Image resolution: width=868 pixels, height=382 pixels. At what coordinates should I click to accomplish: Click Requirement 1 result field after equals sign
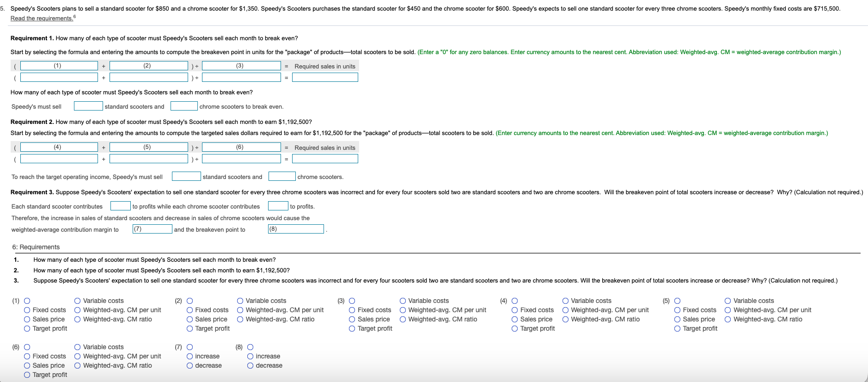coord(325,77)
